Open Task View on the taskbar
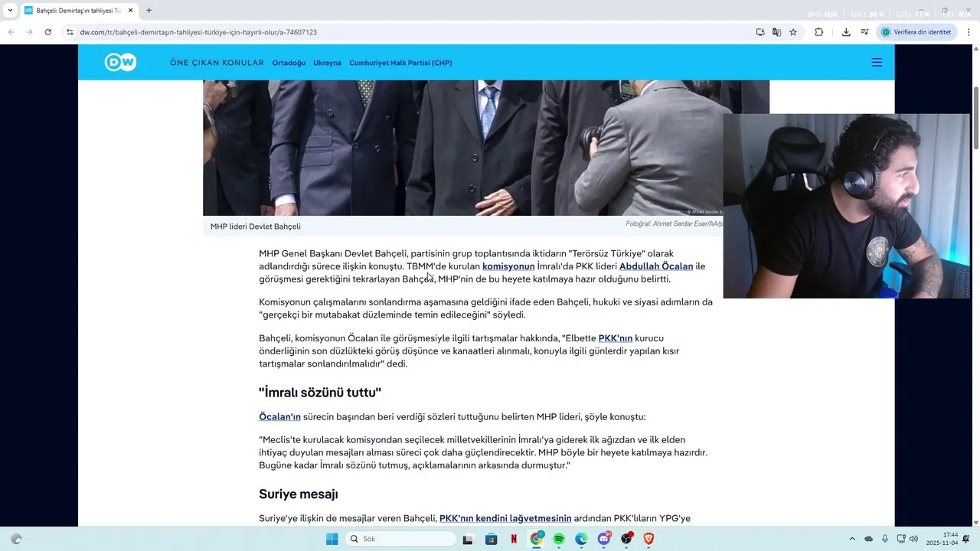The image size is (980, 551). [468, 539]
